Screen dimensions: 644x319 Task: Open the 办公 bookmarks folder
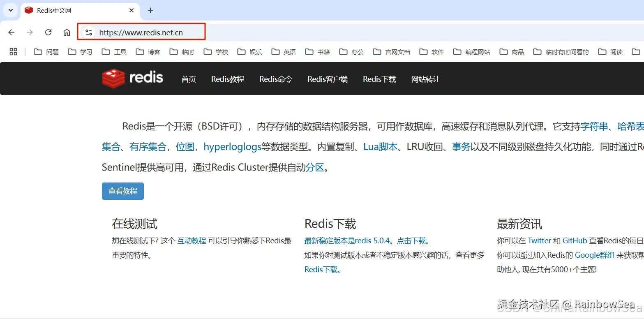(x=351, y=52)
